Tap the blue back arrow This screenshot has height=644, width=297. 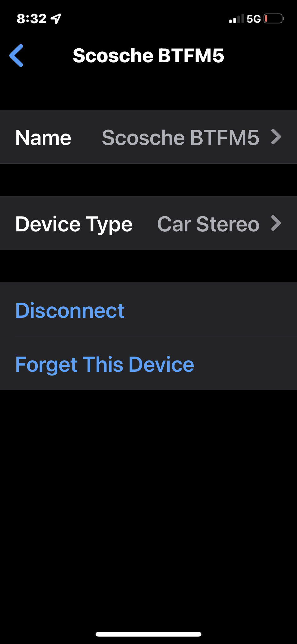point(16,55)
